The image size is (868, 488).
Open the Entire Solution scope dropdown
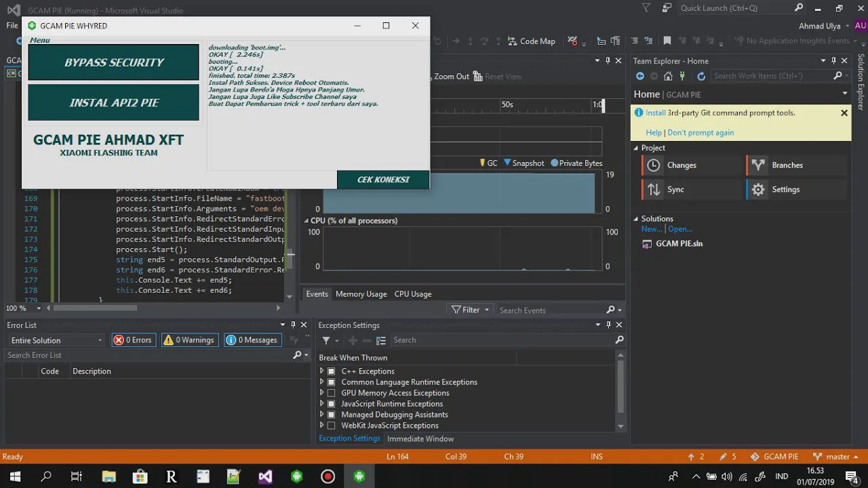57,340
